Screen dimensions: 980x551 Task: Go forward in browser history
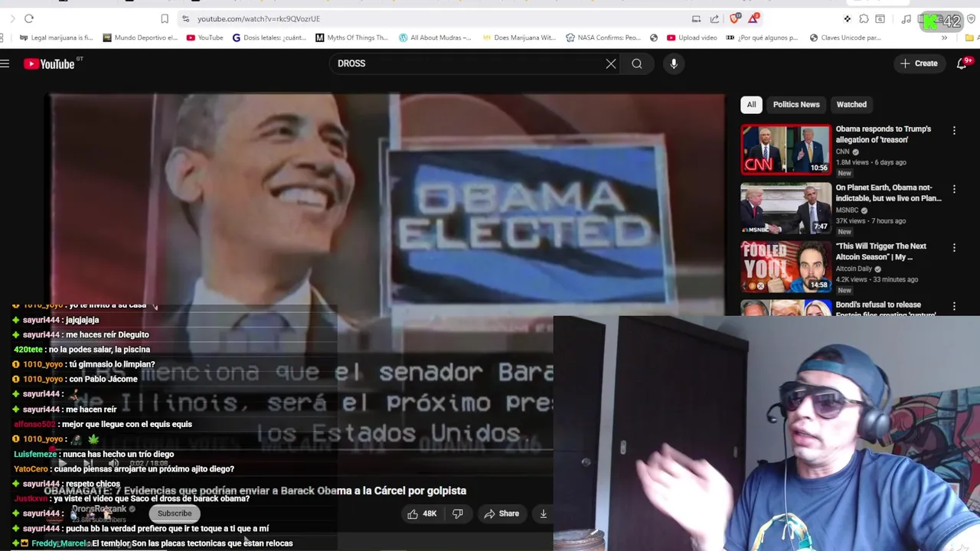point(11,18)
